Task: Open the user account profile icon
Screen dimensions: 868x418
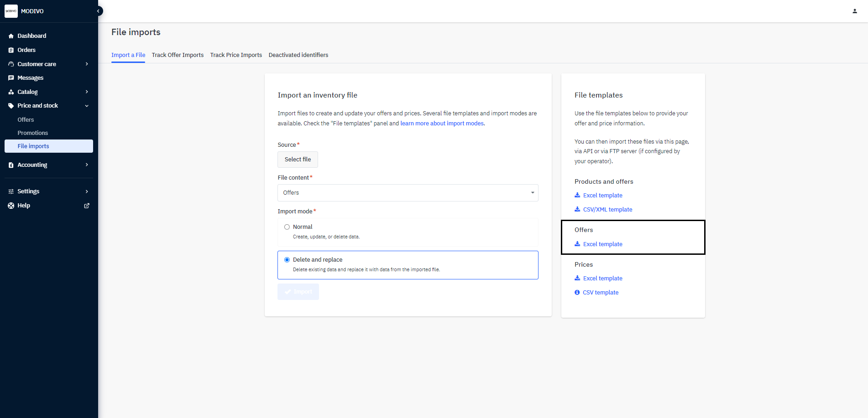Action: tap(854, 11)
